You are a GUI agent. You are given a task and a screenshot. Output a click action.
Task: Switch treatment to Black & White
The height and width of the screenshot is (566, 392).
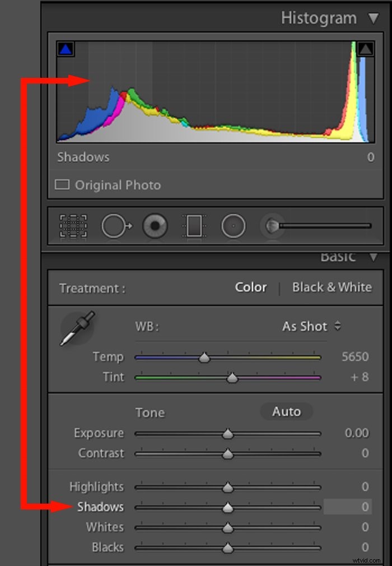click(x=332, y=287)
